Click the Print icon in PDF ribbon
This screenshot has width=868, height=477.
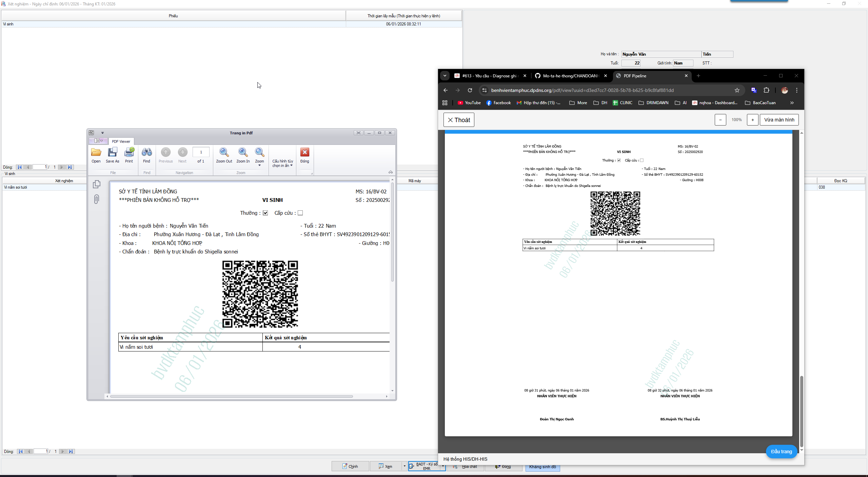point(129,152)
